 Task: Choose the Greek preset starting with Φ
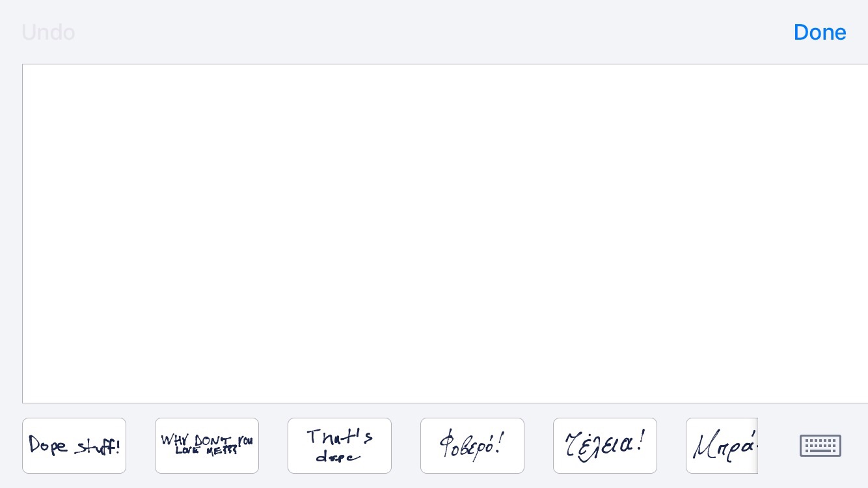[472, 446]
